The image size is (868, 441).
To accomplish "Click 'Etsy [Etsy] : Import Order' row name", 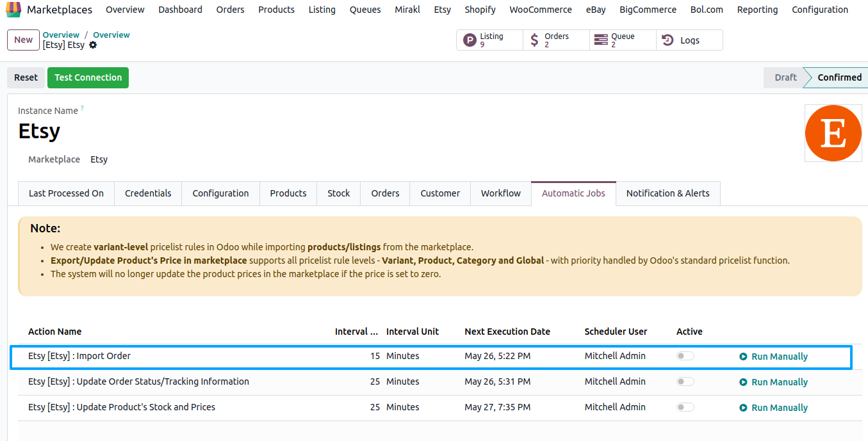I will click(79, 356).
